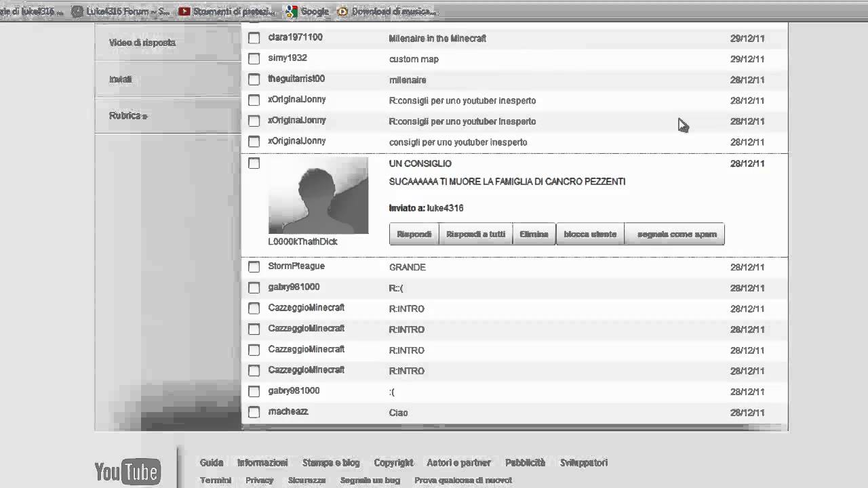
Task: Open sender StormPleague
Action: coord(296,266)
